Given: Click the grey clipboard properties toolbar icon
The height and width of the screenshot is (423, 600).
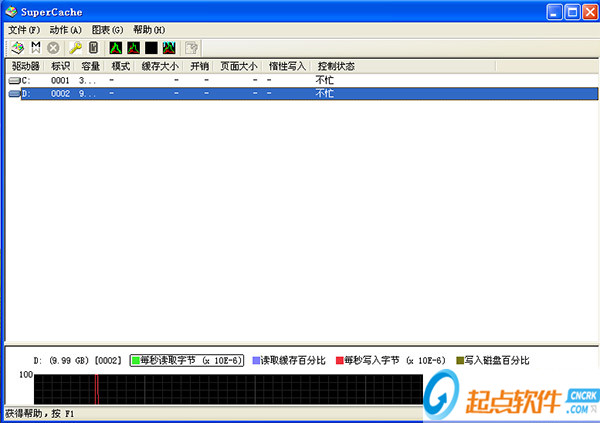Looking at the screenshot, I should [x=93, y=47].
